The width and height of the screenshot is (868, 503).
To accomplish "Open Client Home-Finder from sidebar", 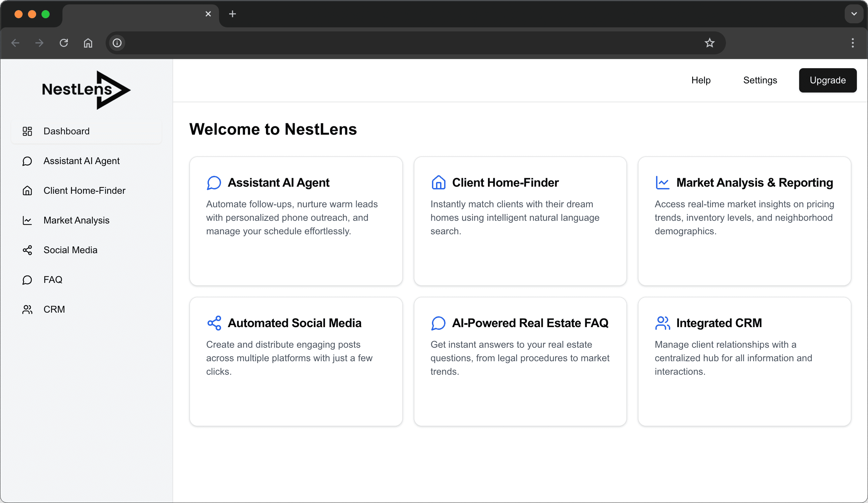I will point(86,190).
